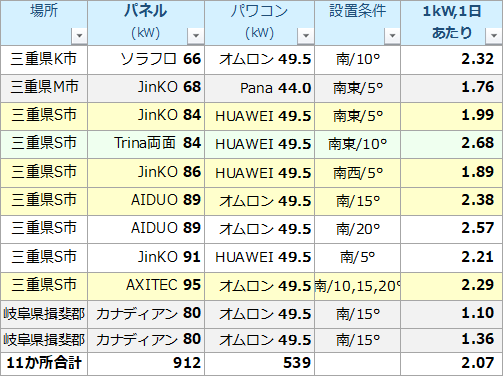Click the Pana 44.0 cell
Screen dimensions: 504x377
(260, 88)
